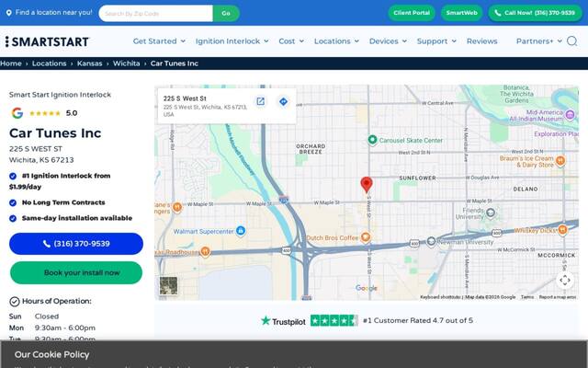Click the Texas Roadhouse restaurant marker

[x=205, y=251]
